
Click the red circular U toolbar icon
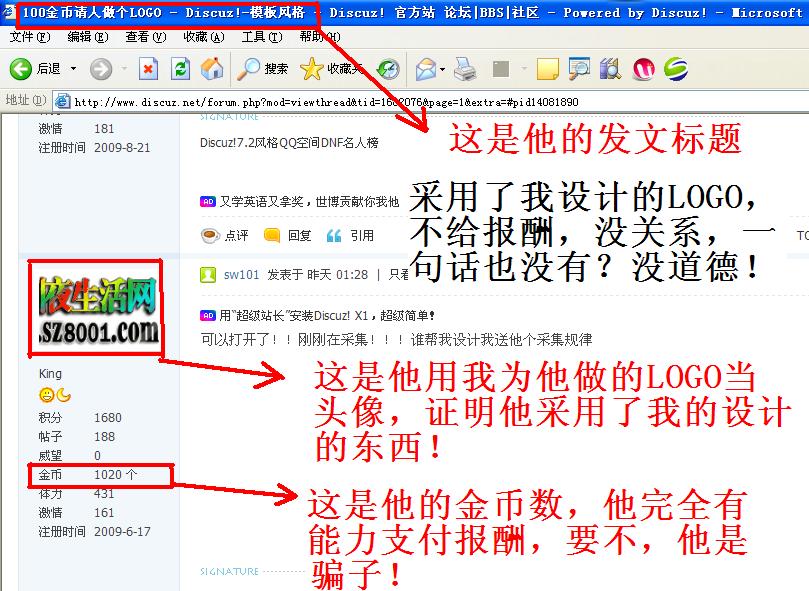point(643,69)
